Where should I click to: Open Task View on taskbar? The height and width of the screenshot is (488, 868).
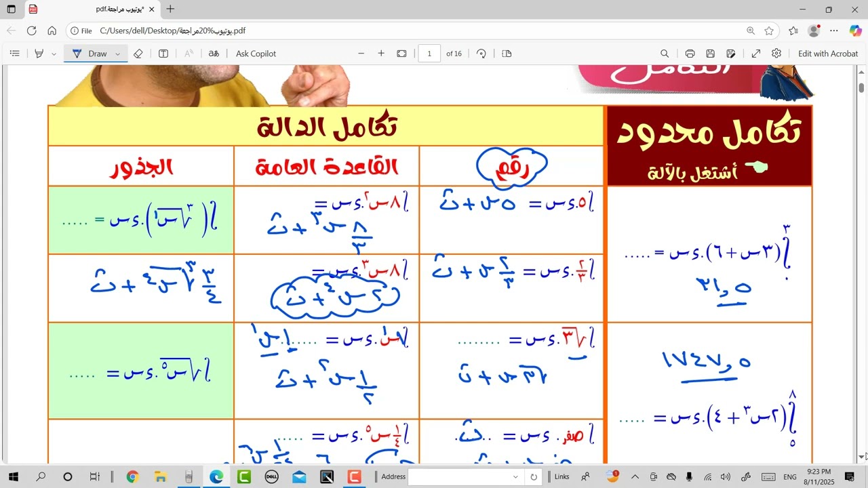coord(95,476)
